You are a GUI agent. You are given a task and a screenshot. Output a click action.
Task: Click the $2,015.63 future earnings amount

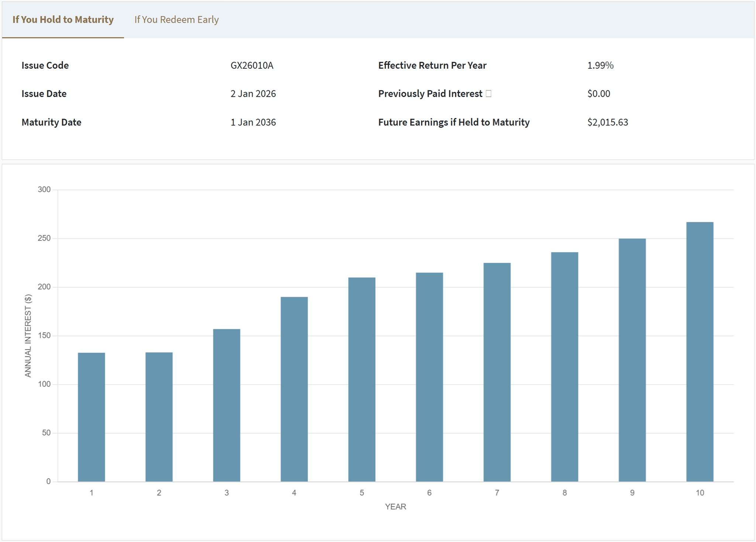(608, 122)
